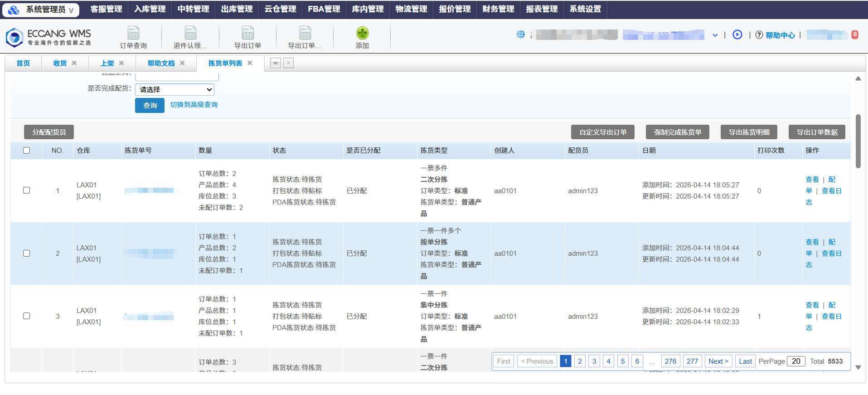Image resolution: width=868 pixels, height=395 pixels.
Task: Switch to the 首页 tab
Action: click(x=23, y=63)
